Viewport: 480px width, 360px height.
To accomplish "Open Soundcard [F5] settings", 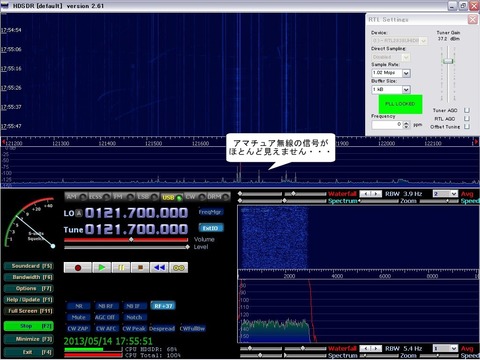I will coord(28,266).
